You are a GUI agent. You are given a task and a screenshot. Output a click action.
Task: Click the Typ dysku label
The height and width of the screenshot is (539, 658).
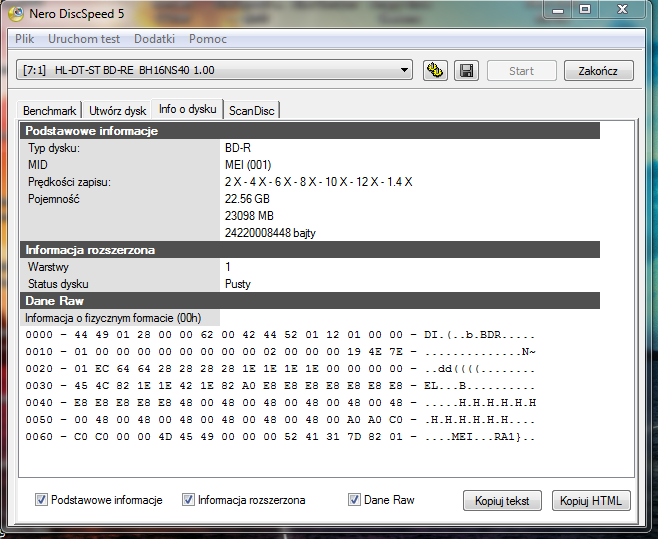pyautogui.click(x=54, y=148)
